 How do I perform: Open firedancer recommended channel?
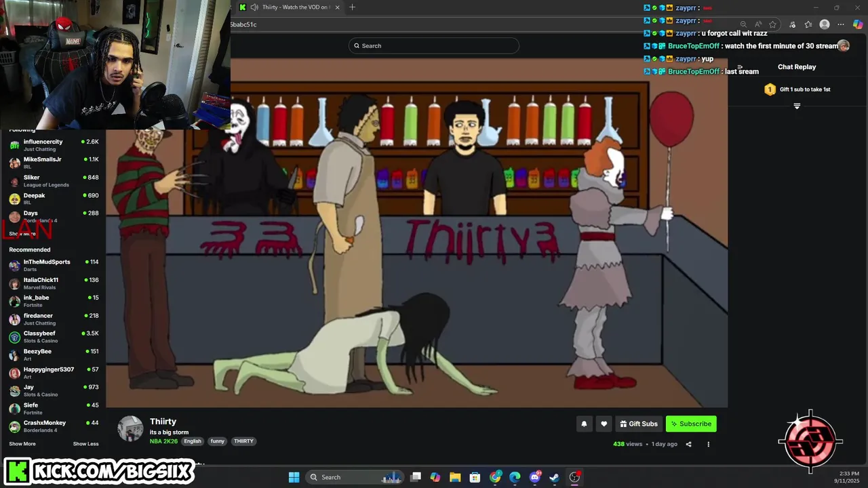(53, 319)
